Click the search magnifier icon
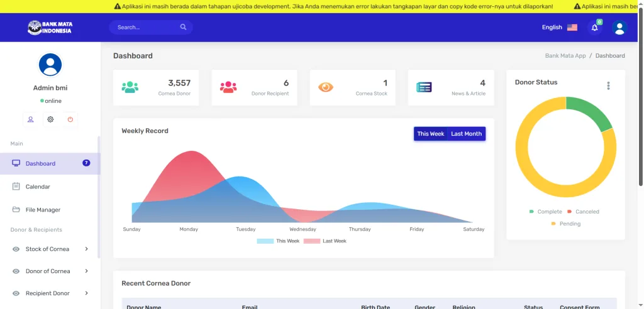This screenshot has width=644, height=309. coord(183,28)
